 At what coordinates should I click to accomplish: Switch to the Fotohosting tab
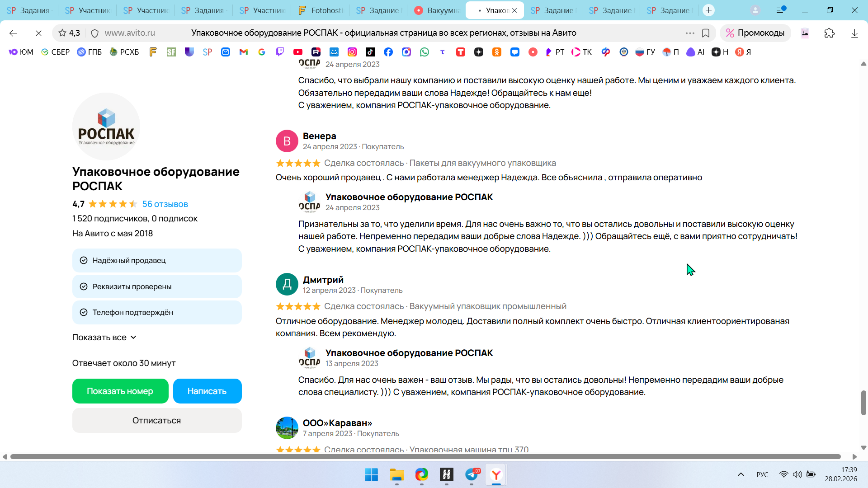click(321, 10)
